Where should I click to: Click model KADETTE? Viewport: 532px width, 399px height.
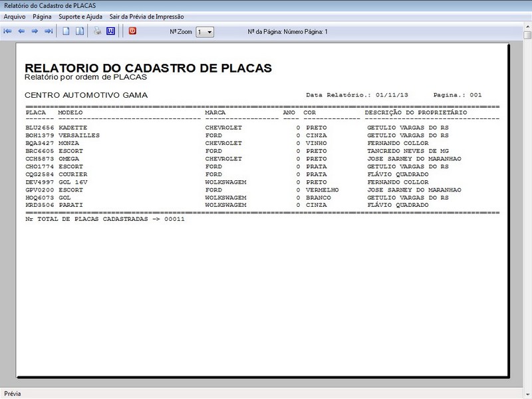click(73, 128)
